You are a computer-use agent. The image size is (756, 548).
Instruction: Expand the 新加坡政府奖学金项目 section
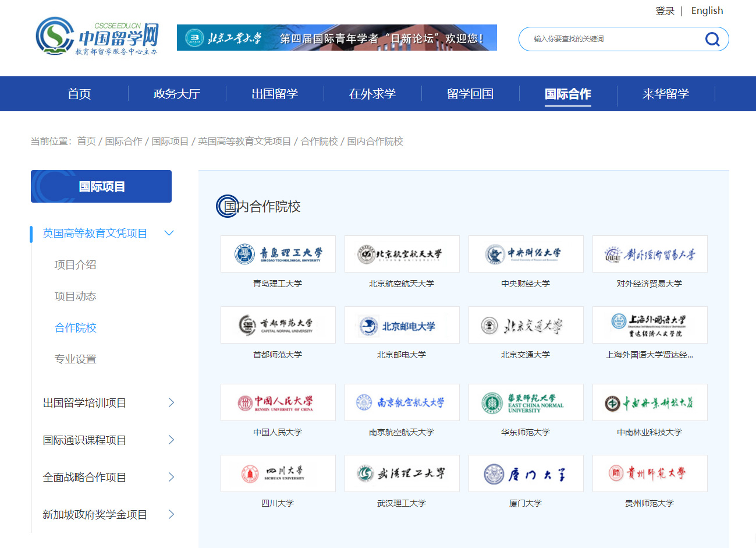tap(171, 514)
